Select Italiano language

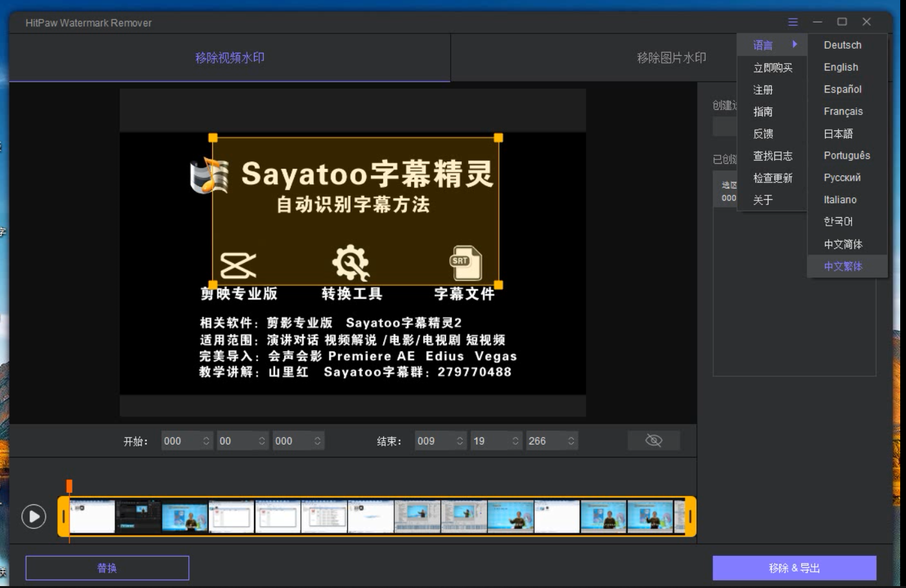(847, 200)
